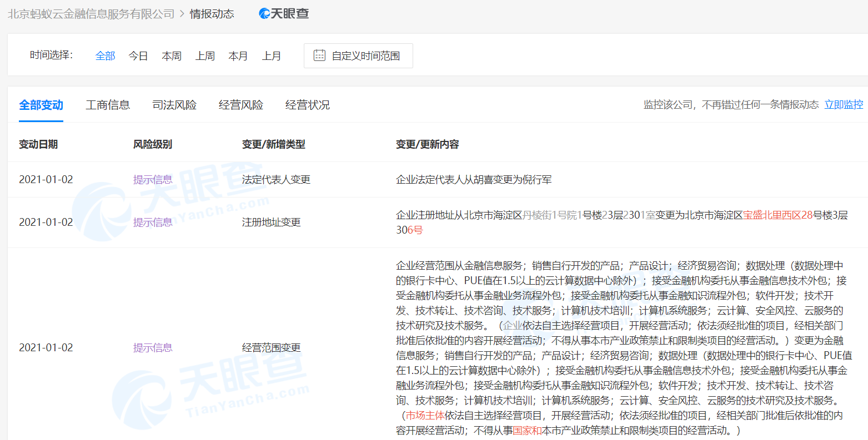Click 变更/更新内容 column header
The height and width of the screenshot is (440, 868).
pos(428,144)
